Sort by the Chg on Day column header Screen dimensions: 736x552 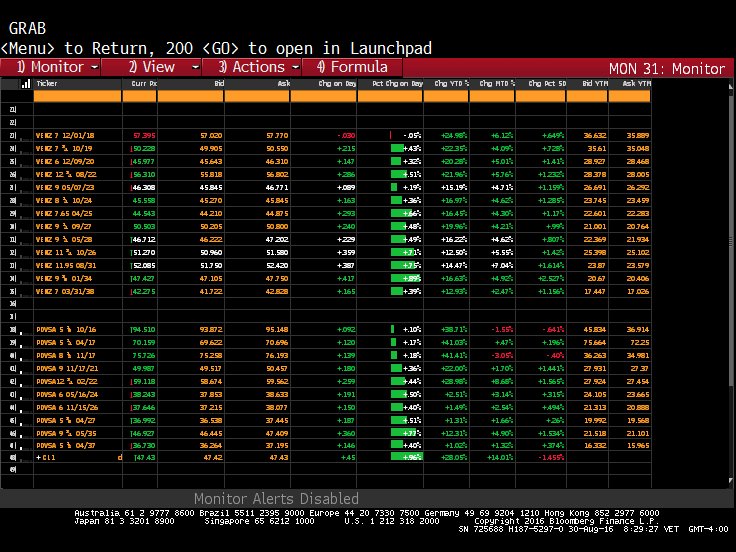337,84
